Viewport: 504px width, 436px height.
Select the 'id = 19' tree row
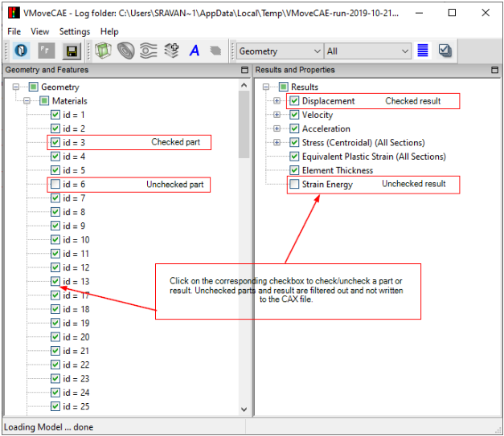pos(76,323)
